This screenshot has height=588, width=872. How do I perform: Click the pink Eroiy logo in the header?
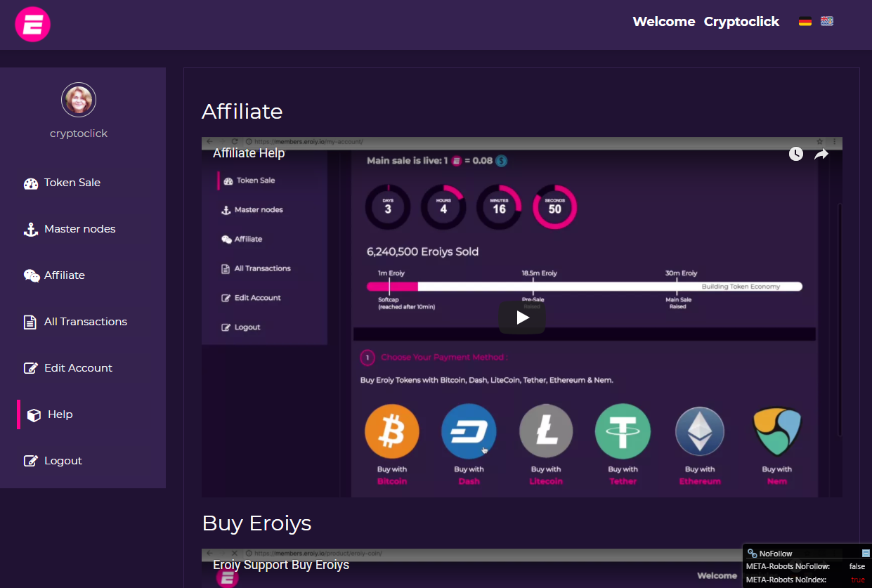click(32, 24)
